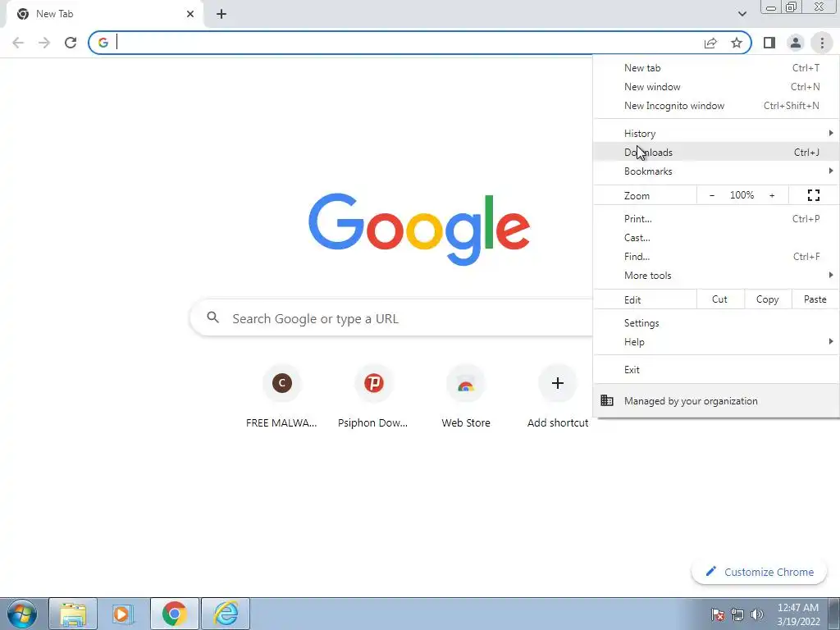Select New tab from the menu
Image resolution: width=840 pixels, height=630 pixels.
point(716,68)
